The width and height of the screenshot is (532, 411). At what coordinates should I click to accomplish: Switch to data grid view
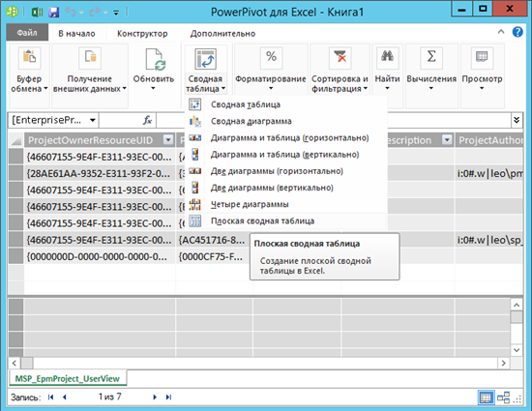click(486, 397)
